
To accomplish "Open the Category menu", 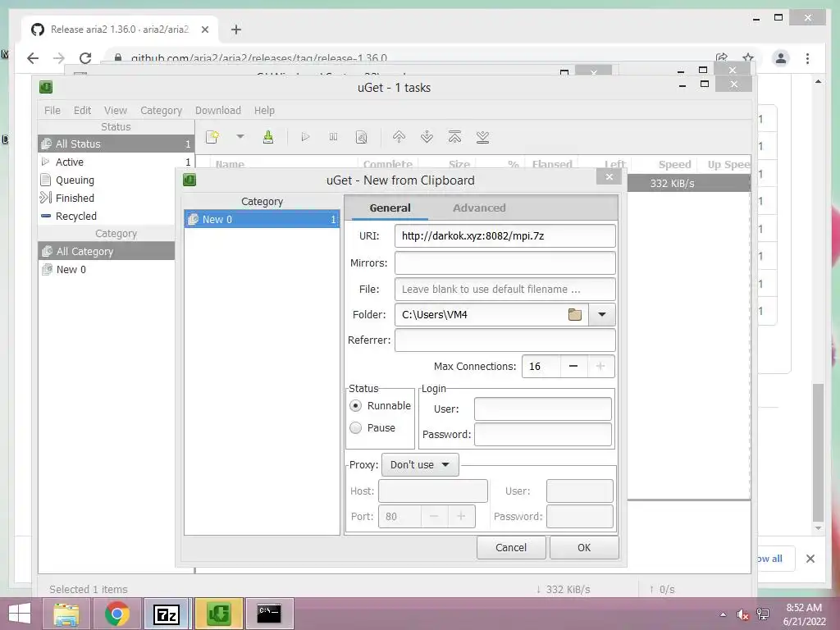I will (x=162, y=111).
